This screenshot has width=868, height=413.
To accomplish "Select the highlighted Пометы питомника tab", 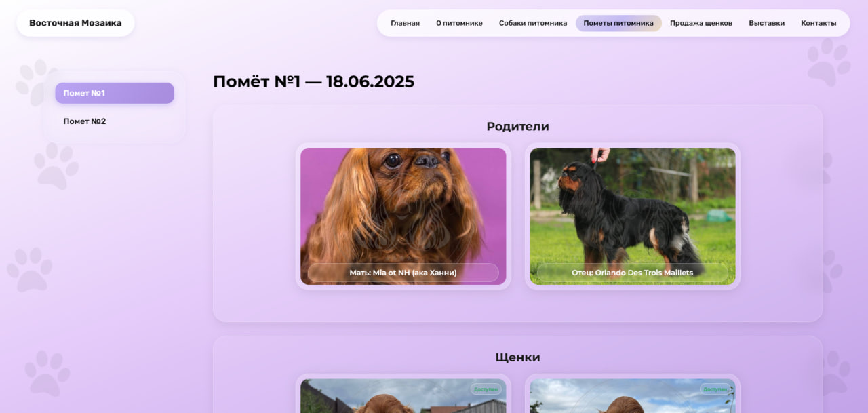I will click(x=618, y=23).
